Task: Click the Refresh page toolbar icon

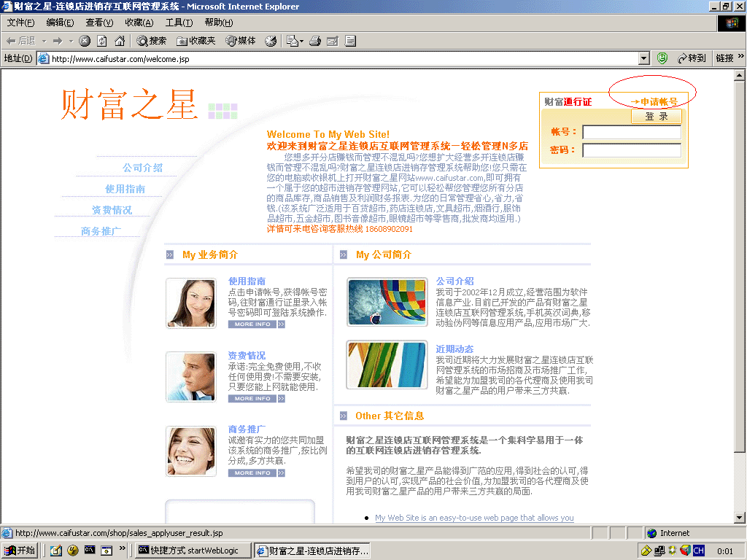Action: (102, 41)
